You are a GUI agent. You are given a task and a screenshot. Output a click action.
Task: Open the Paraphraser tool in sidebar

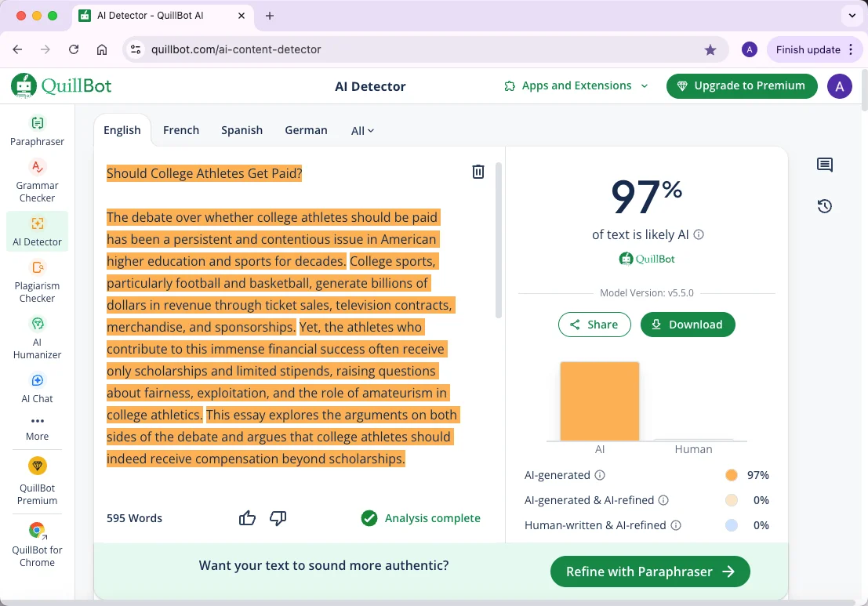[37, 131]
